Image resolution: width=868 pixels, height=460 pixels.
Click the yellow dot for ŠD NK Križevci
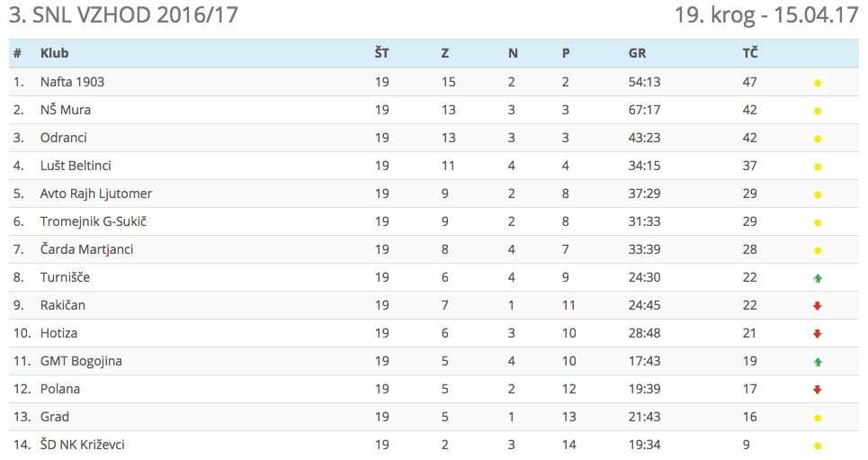[x=818, y=446]
